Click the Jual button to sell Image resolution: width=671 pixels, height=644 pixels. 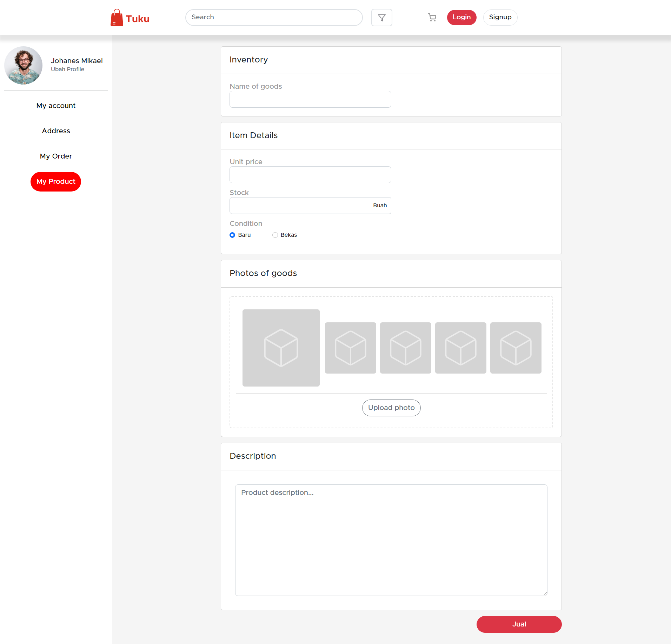coord(519,624)
